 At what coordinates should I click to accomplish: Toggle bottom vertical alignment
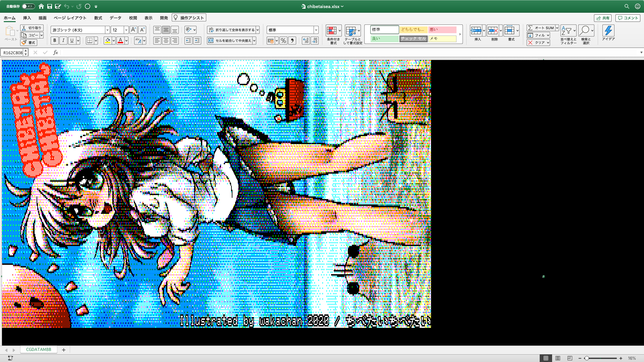coord(175,30)
